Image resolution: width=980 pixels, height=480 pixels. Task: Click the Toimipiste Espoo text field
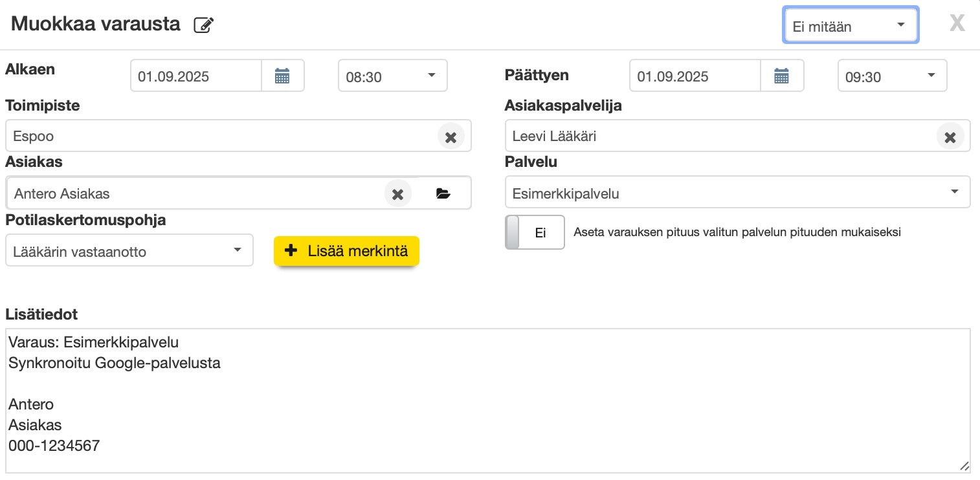[220, 136]
